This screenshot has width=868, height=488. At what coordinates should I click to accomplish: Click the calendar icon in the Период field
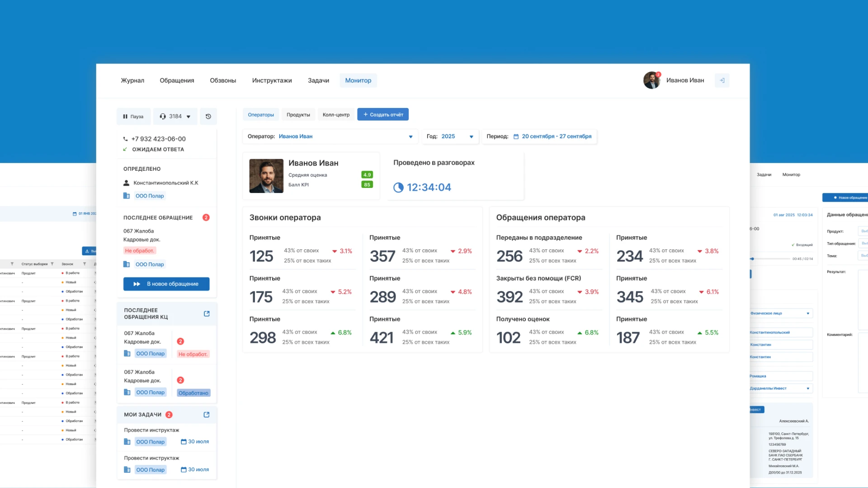pyautogui.click(x=516, y=136)
